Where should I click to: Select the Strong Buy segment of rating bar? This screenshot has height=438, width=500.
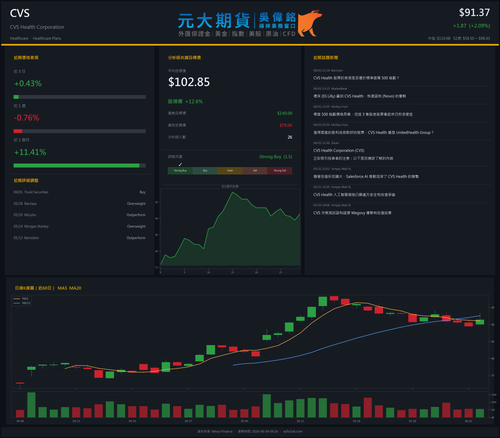pyautogui.click(x=180, y=171)
